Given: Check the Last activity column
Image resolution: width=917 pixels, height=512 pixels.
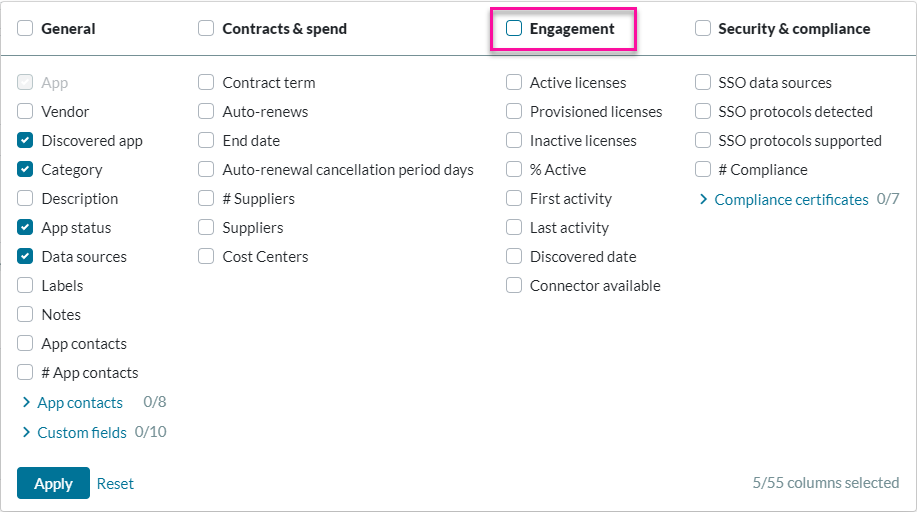Looking at the screenshot, I should (514, 228).
